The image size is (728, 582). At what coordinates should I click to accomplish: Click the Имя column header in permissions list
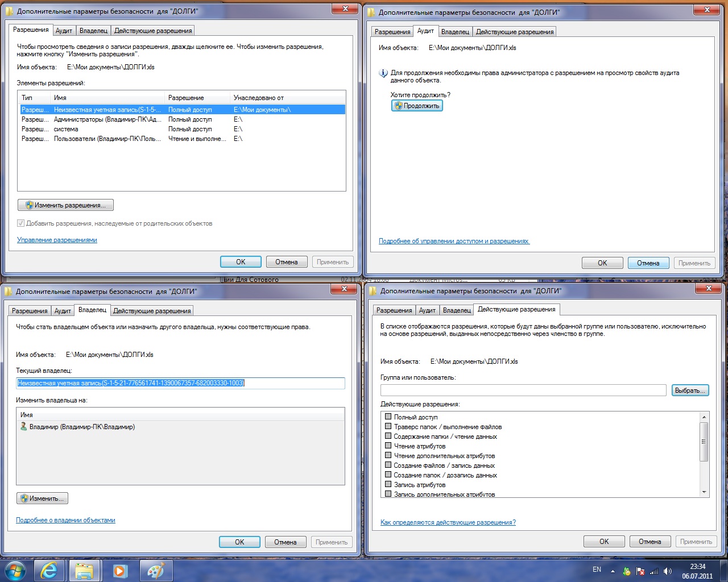(107, 98)
